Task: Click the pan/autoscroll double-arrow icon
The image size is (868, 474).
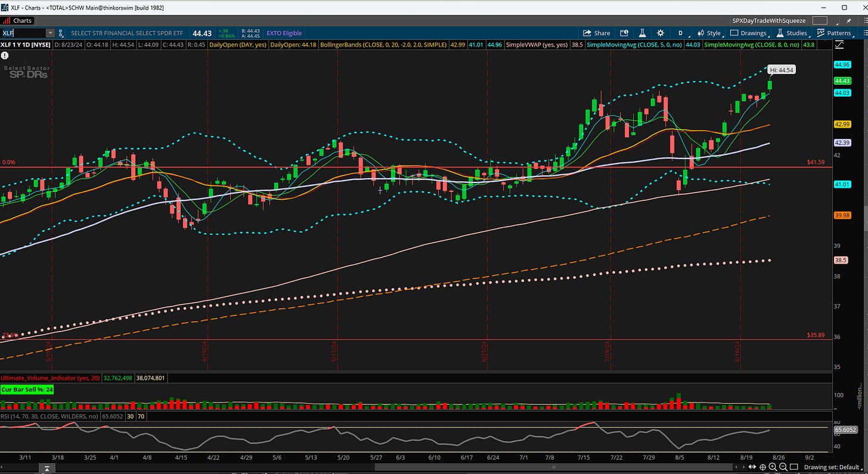Action: coord(752,467)
